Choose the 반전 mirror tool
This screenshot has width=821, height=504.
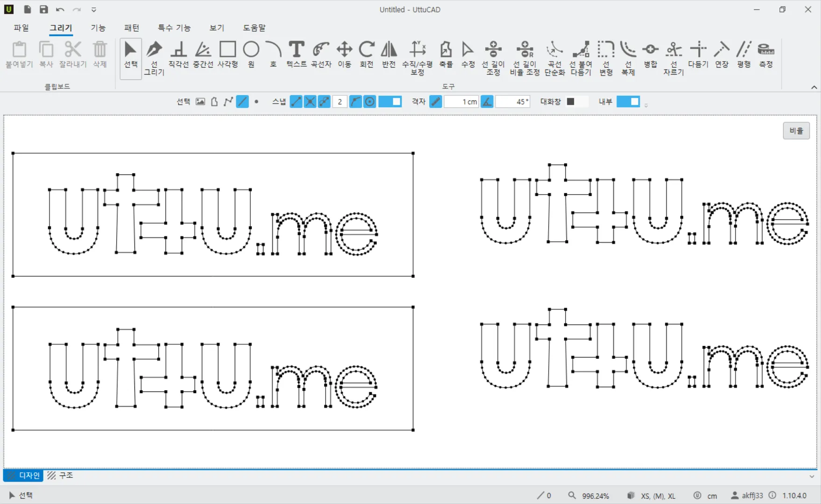point(389,55)
